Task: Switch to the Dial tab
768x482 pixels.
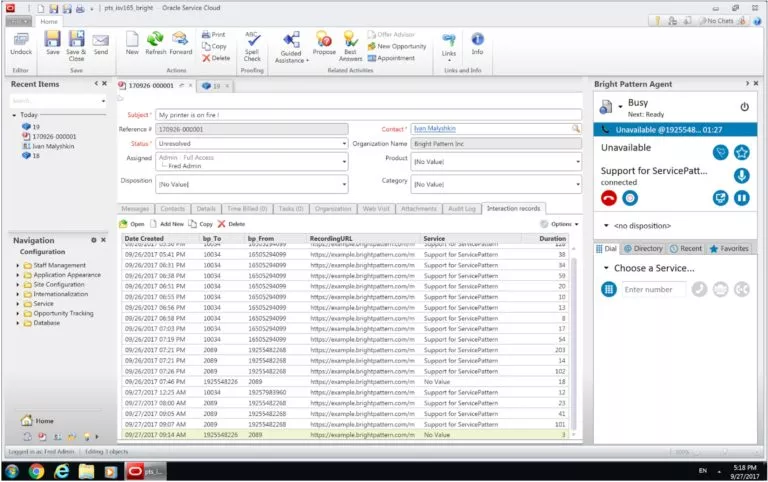Action: tap(606, 248)
